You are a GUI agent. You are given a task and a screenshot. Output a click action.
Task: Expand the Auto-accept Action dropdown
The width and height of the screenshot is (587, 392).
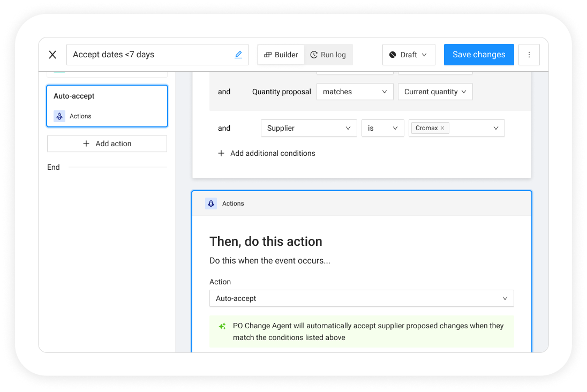click(361, 298)
